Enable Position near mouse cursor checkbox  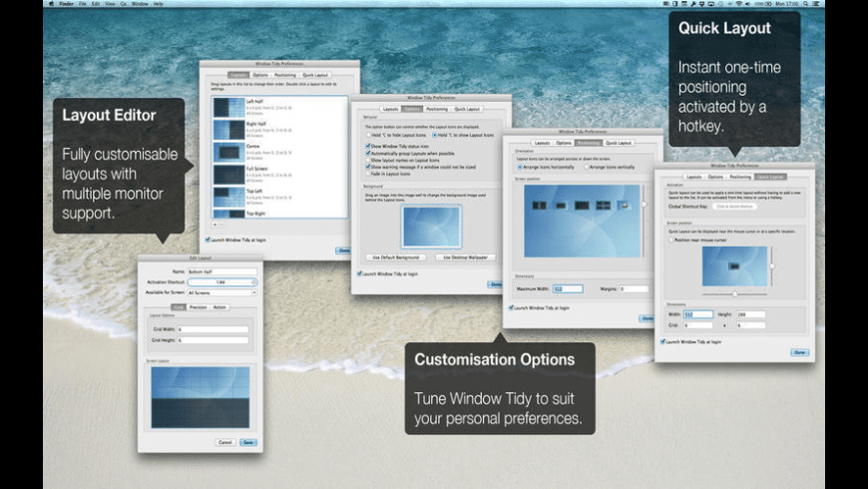[x=670, y=240]
